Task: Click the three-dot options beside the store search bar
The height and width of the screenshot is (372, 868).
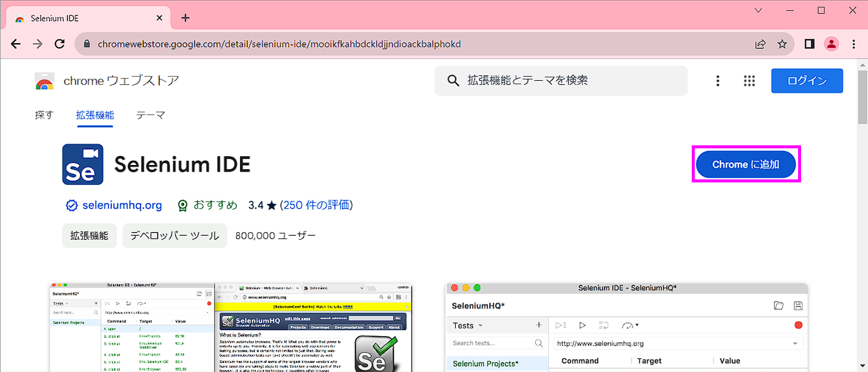Action: click(x=717, y=81)
